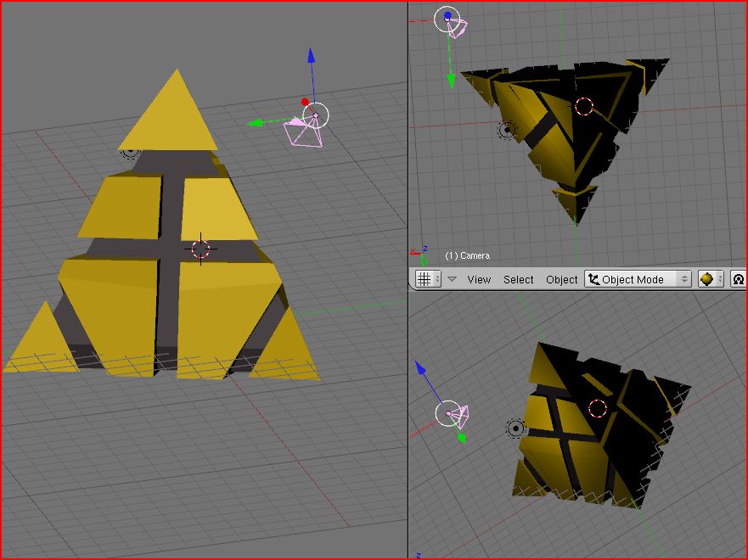Select the camera in the top-right viewport
The image size is (748, 560).
458,27
